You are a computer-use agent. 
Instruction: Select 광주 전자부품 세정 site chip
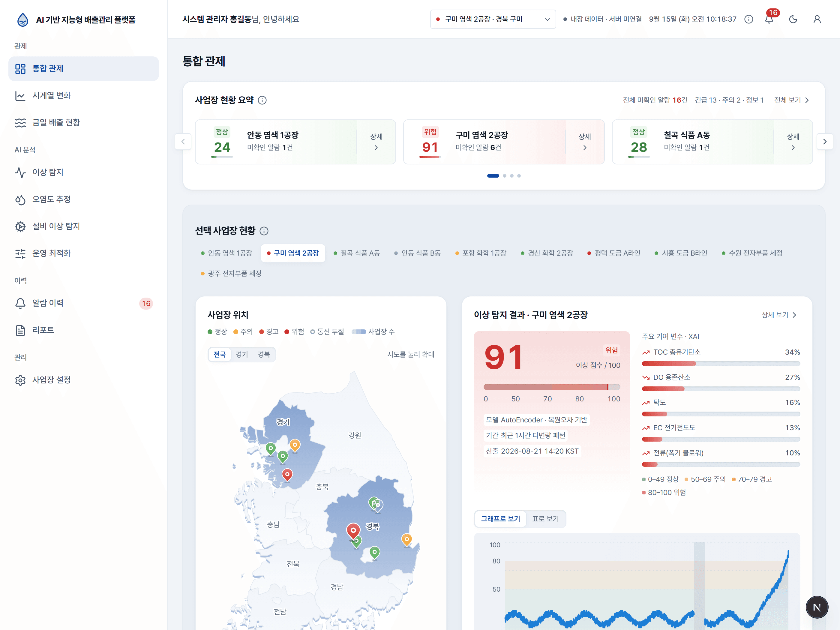(x=231, y=274)
